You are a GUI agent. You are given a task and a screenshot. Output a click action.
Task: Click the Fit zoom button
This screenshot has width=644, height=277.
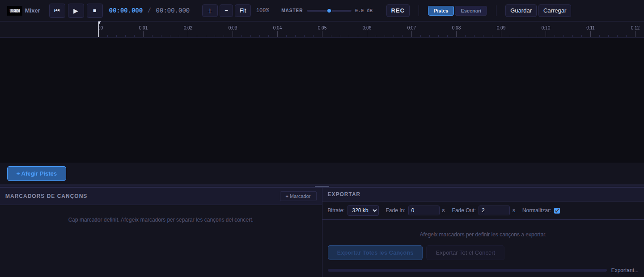[243, 10]
